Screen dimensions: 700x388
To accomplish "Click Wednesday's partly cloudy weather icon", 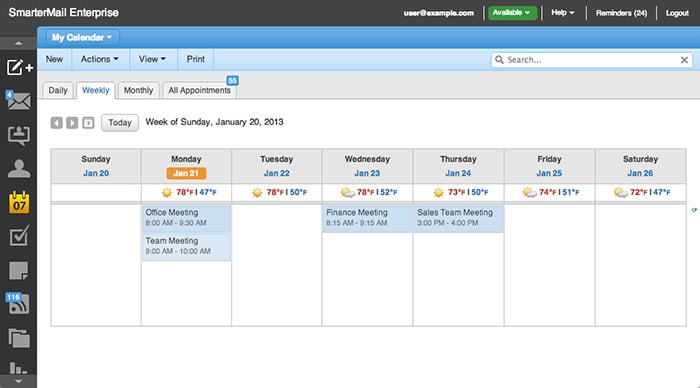I will coord(347,192).
